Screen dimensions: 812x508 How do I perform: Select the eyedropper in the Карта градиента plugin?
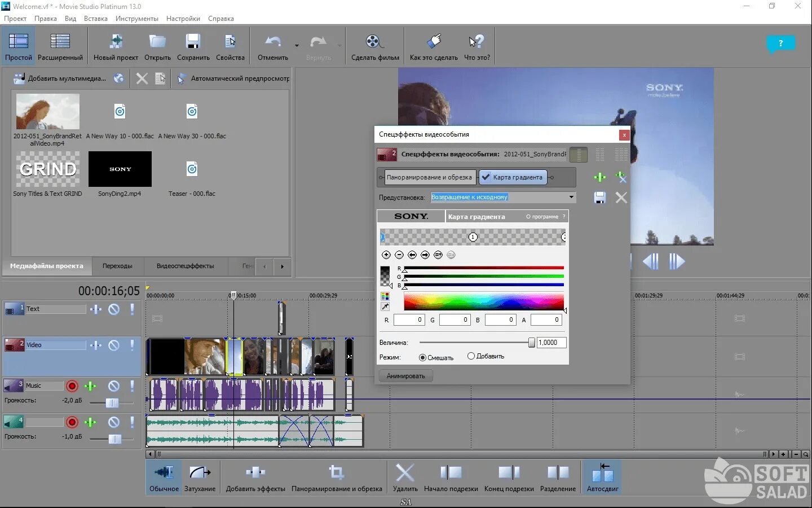[x=385, y=306]
